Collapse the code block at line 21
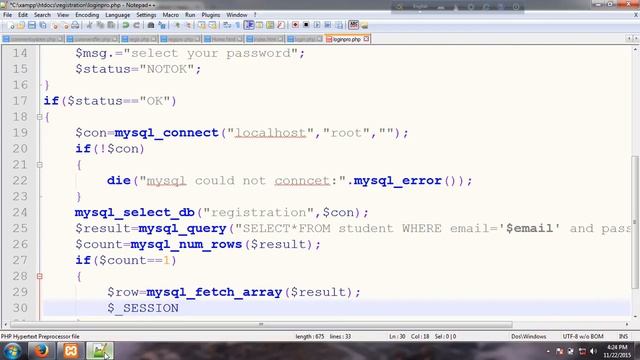This screenshot has height=360, width=640. pyautogui.click(x=40, y=165)
